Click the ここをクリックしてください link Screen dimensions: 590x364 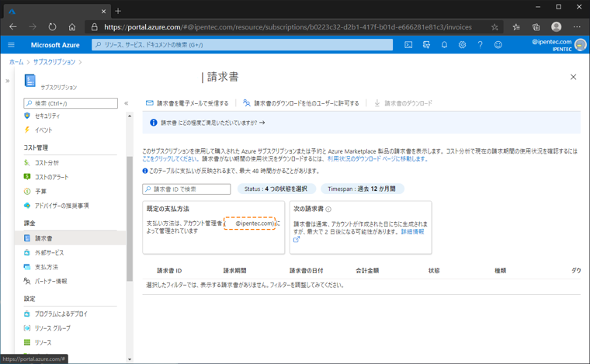click(169, 158)
